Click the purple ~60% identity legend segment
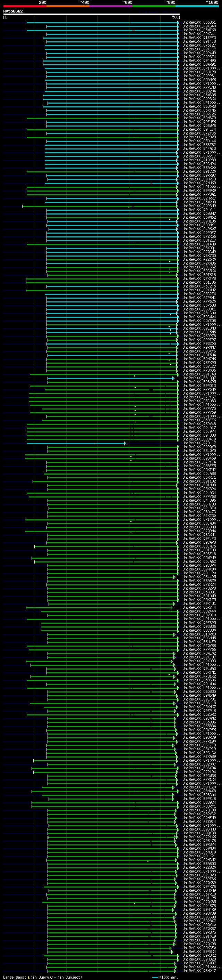Screen dimensions: 222x980 pyautogui.click(x=111, y=7)
